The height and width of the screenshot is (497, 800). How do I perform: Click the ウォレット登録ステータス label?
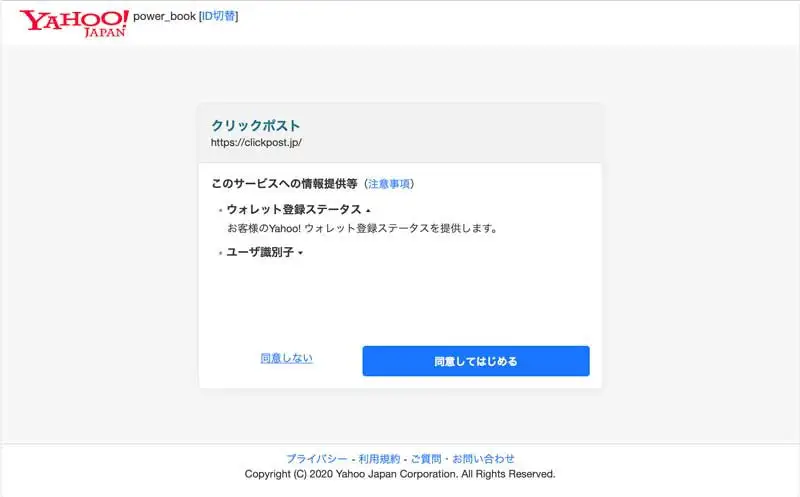294,210
